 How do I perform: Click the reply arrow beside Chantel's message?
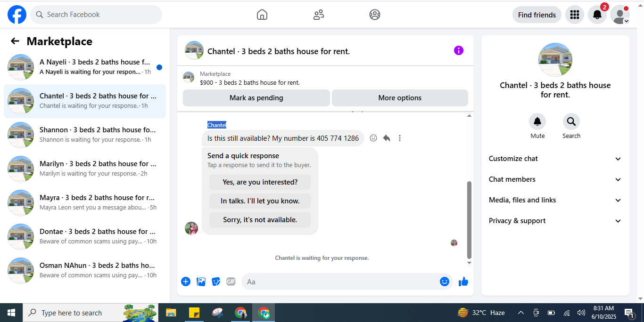pos(387,138)
